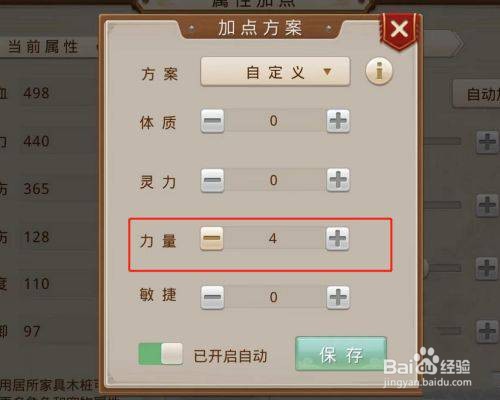The image size is (500, 400).
Task: Expand the 自定义 dropdown arrow
Action: [x=327, y=71]
